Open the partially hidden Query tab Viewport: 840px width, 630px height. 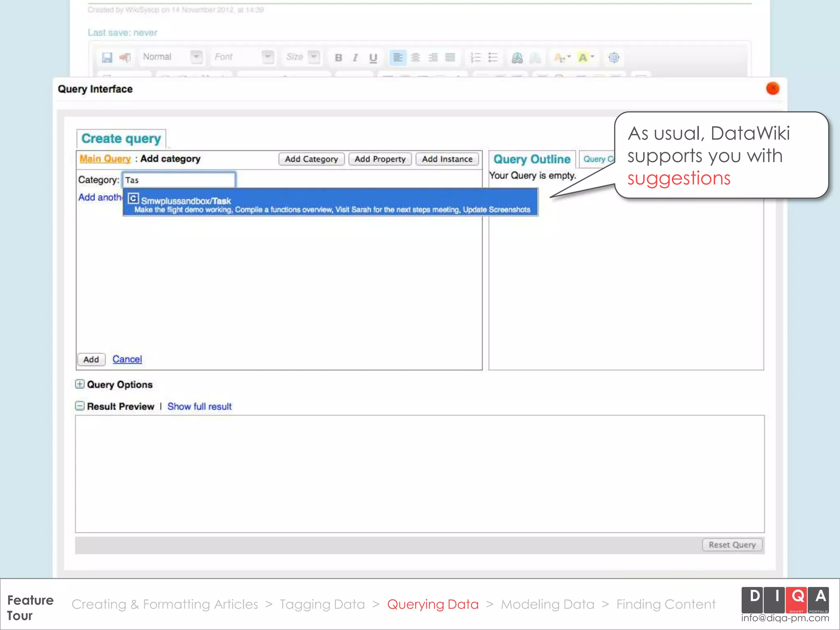597,159
